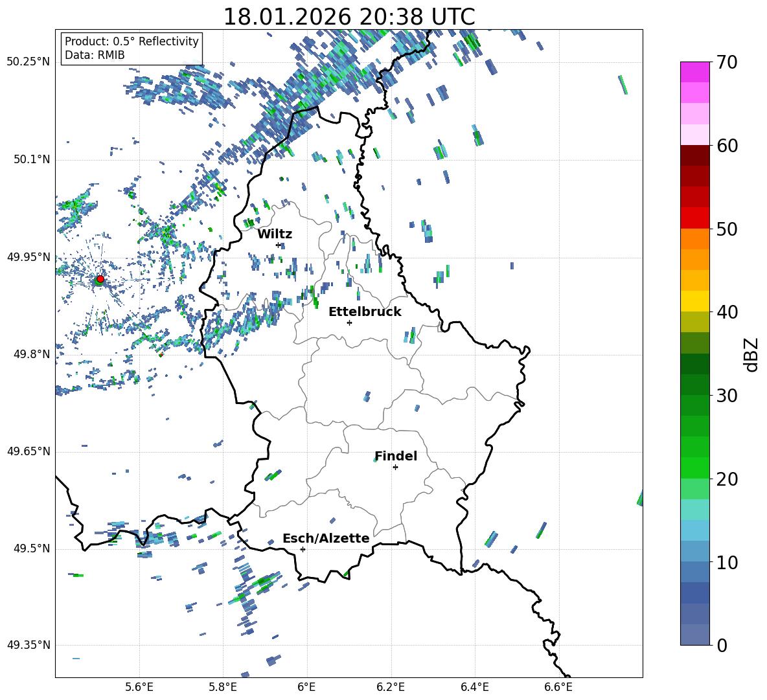
Task: Pick the orange 48-50 dBZ colorbar swatch
Action: click(x=694, y=238)
